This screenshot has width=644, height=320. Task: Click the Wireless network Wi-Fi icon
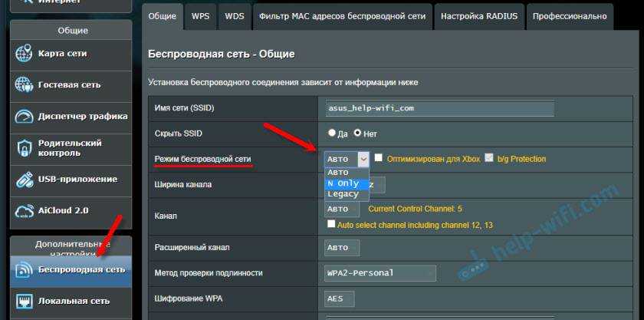(25, 270)
